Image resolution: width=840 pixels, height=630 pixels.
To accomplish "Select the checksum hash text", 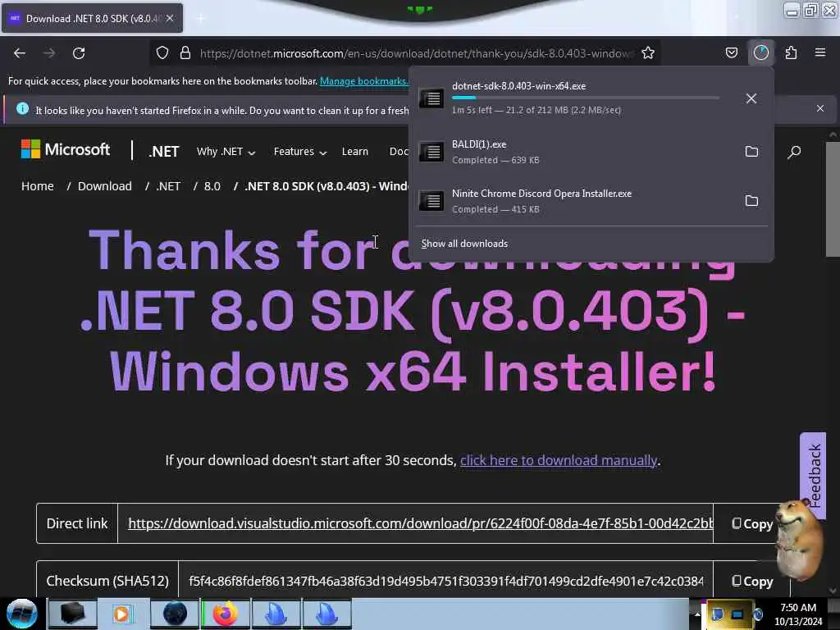I will [445, 582].
